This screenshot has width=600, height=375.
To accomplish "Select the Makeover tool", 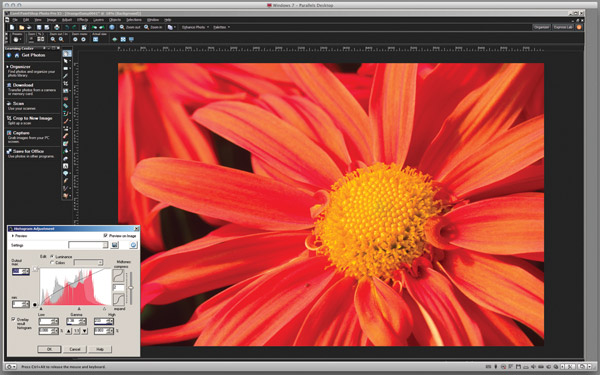I will click(x=66, y=106).
